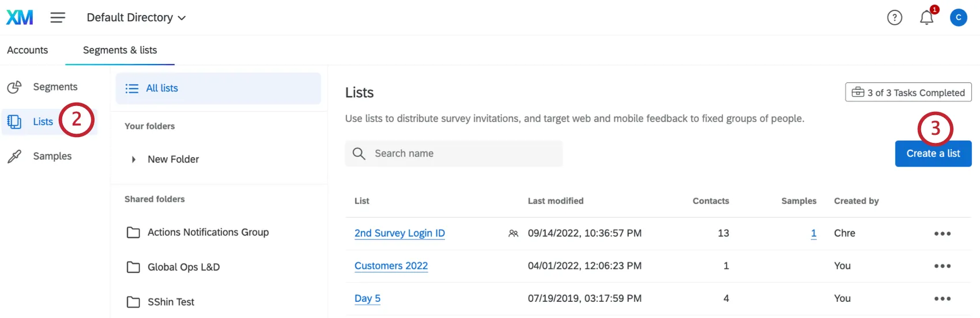Open the notifications bell

pyautogui.click(x=926, y=18)
